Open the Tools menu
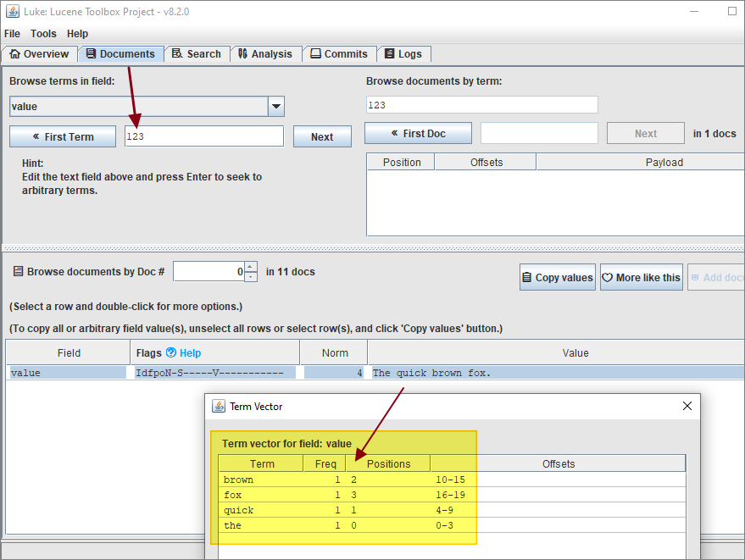 [x=43, y=34]
